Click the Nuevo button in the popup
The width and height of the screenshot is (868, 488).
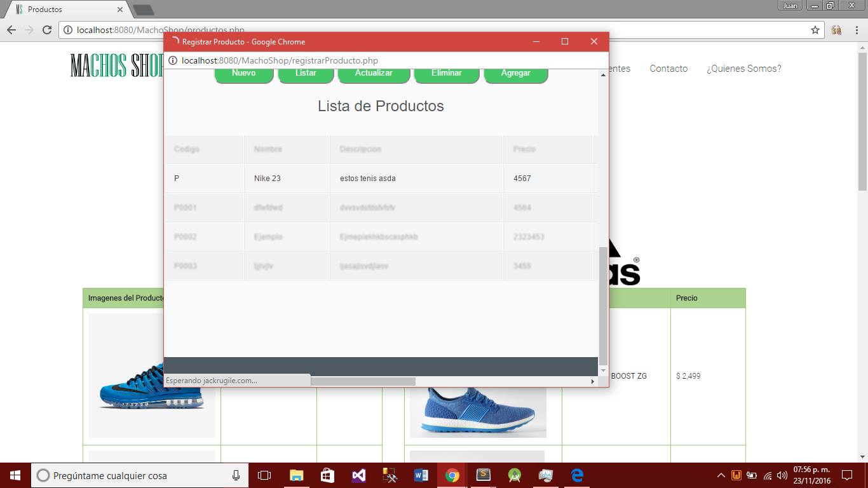(x=244, y=75)
